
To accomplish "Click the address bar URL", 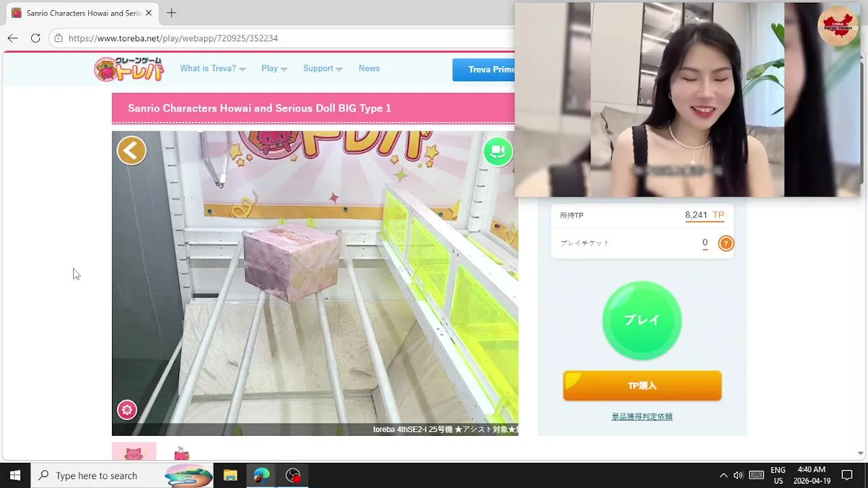I will click(173, 38).
